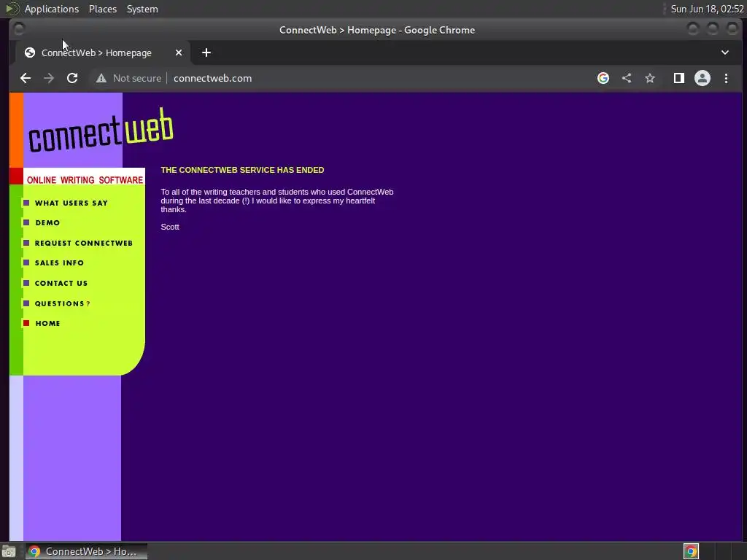Click the system logo icon beside Applications

point(12,9)
